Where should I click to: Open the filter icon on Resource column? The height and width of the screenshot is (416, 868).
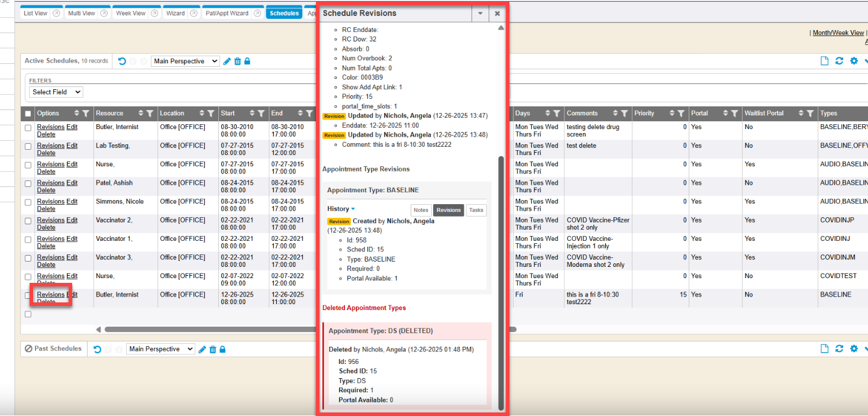pyautogui.click(x=150, y=113)
